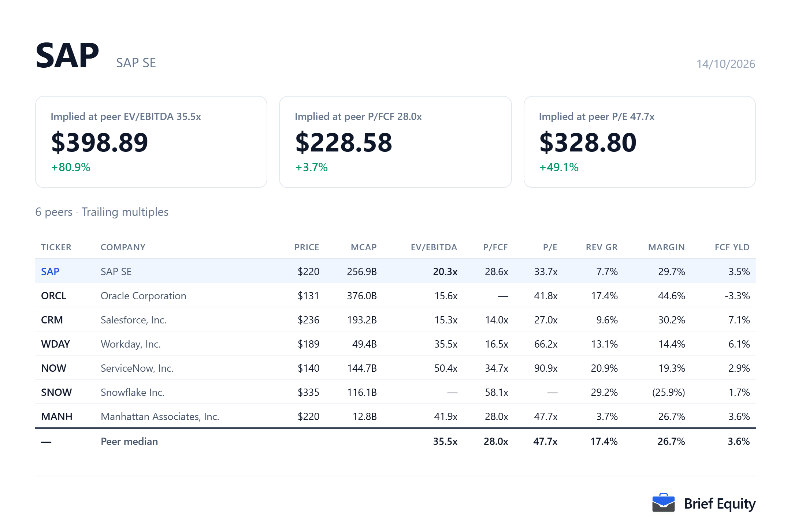Click the FCF YLD column header
Image resolution: width=791 pixels, height=532 pixels.
(732, 247)
